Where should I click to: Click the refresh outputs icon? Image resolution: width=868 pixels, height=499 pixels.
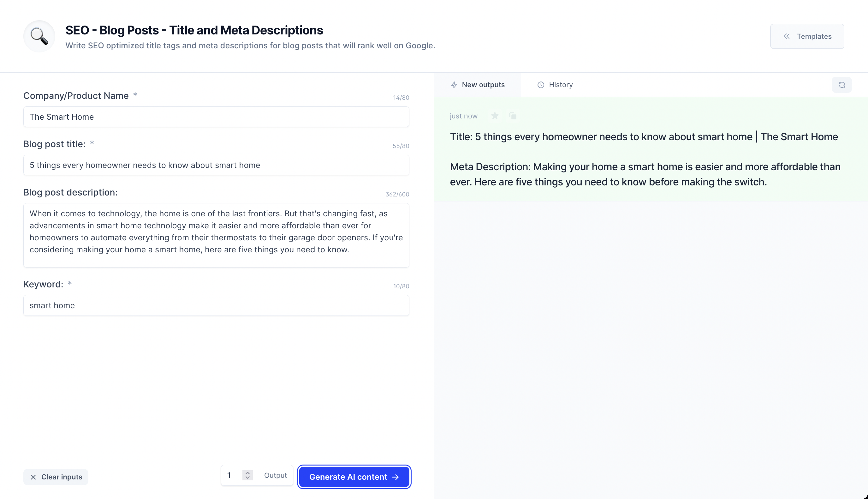pyautogui.click(x=841, y=85)
